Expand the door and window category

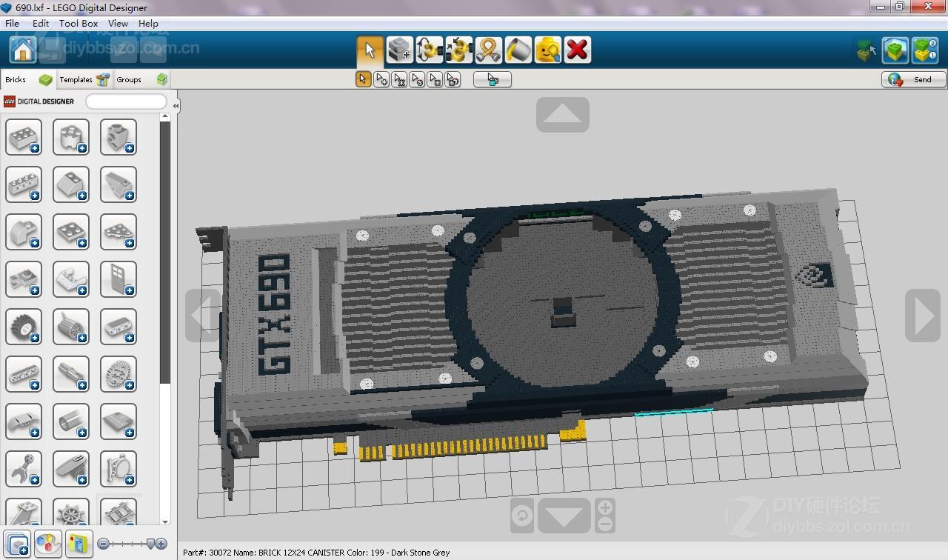(118, 279)
